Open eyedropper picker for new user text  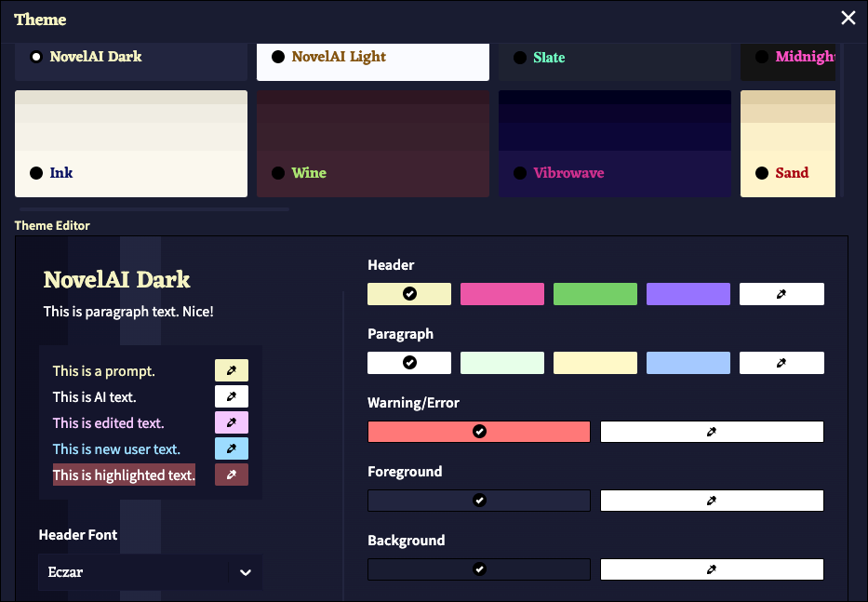(232, 448)
